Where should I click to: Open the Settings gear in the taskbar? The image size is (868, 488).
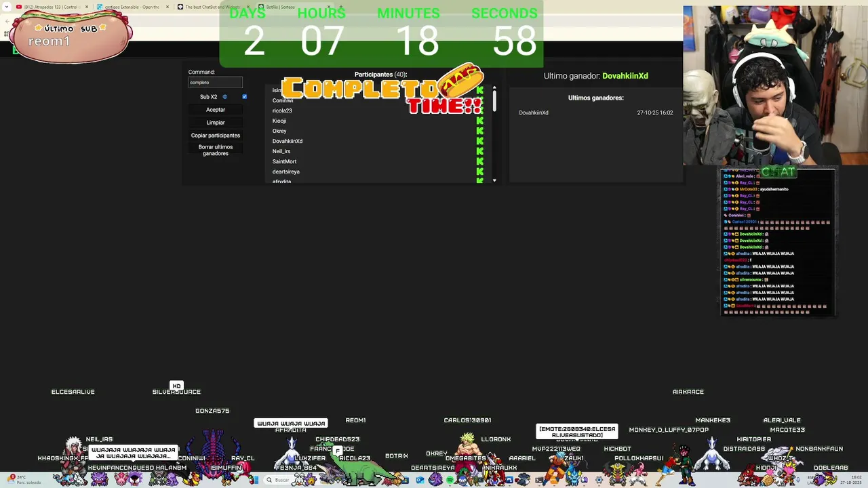(599, 480)
